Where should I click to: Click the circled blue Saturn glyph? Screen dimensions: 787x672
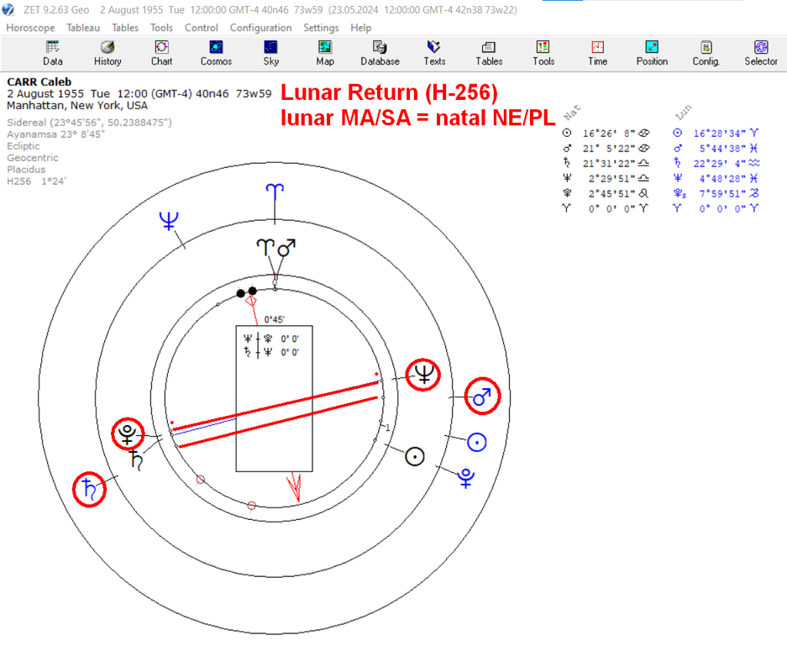89,490
